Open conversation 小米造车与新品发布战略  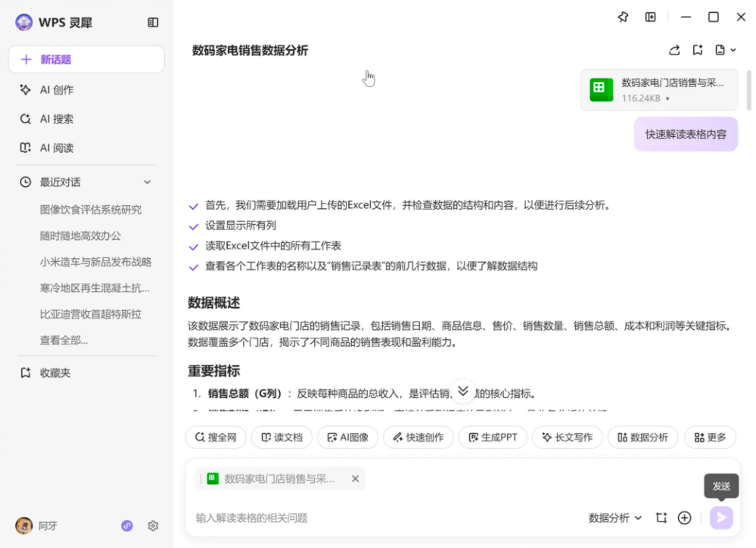pyautogui.click(x=95, y=261)
